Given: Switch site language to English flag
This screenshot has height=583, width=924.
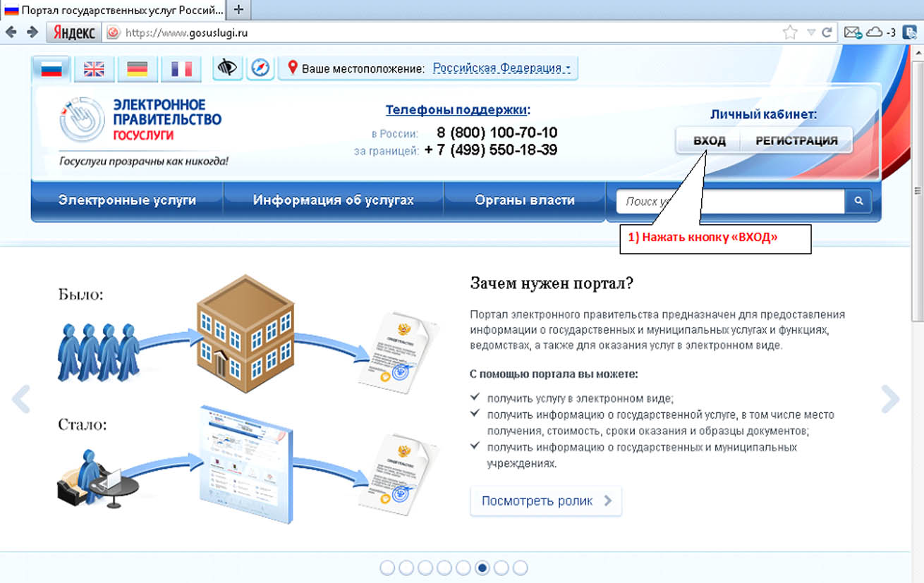Looking at the screenshot, I should (x=94, y=68).
